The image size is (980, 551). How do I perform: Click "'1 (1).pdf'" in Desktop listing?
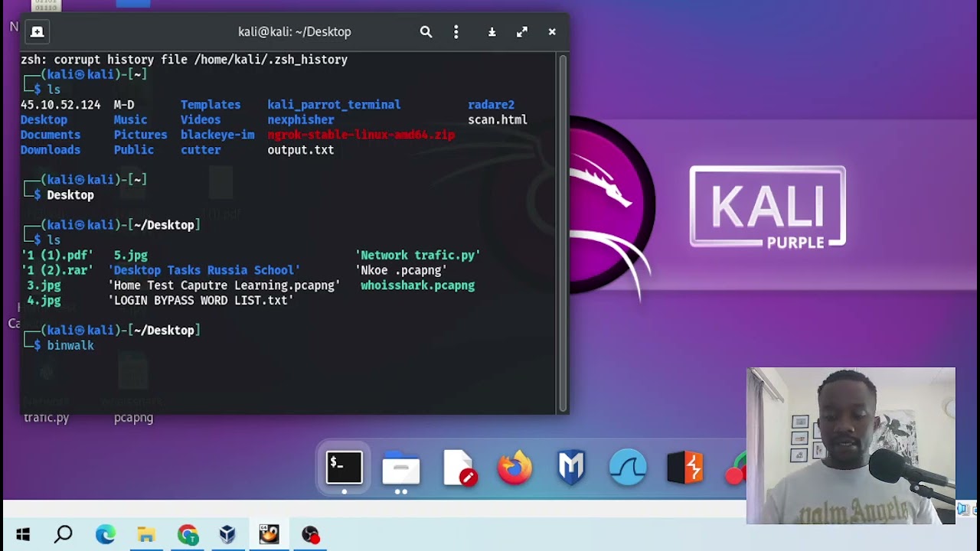[57, 255]
